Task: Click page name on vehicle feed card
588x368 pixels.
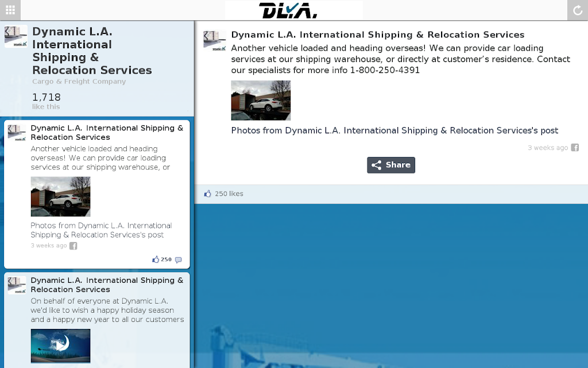Action: pyautogui.click(x=107, y=133)
